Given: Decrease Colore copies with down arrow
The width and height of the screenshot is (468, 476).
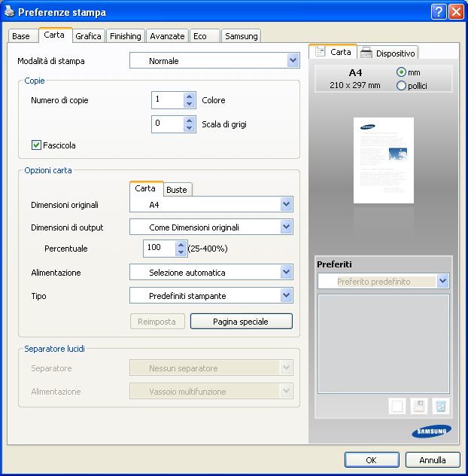Looking at the screenshot, I should (x=190, y=104).
